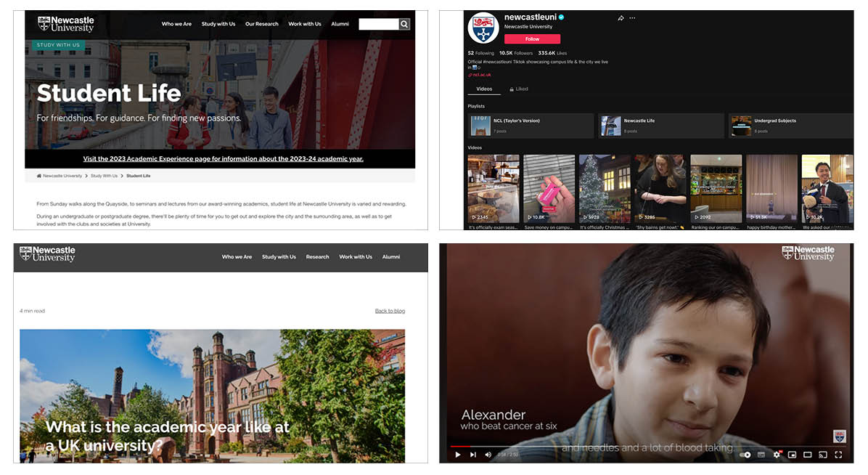Image resolution: width=868 pixels, height=475 pixels.
Task: Click the search magnifier icon on Student Life page
Action: tap(405, 25)
